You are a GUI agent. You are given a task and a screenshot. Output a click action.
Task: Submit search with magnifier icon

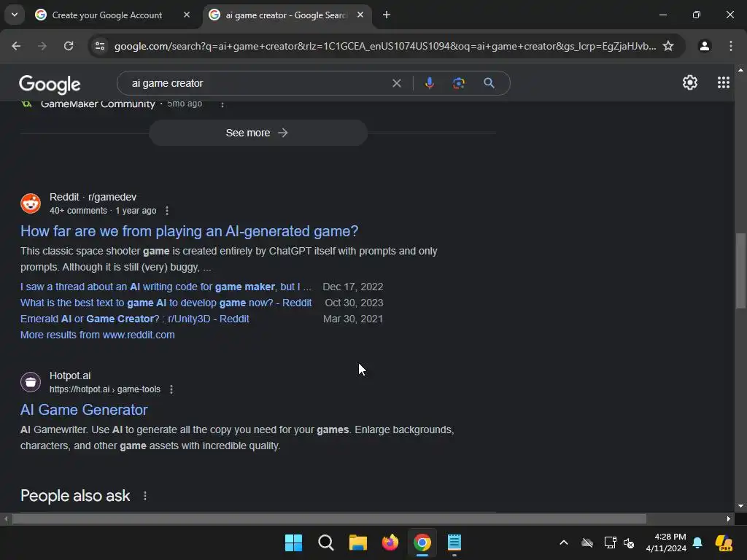tap(489, 83)
